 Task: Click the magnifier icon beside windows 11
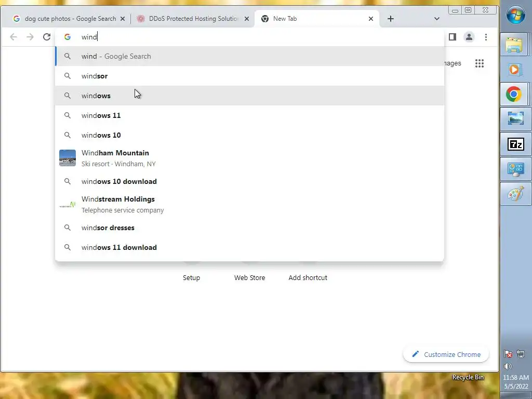(x=68, y=115)
